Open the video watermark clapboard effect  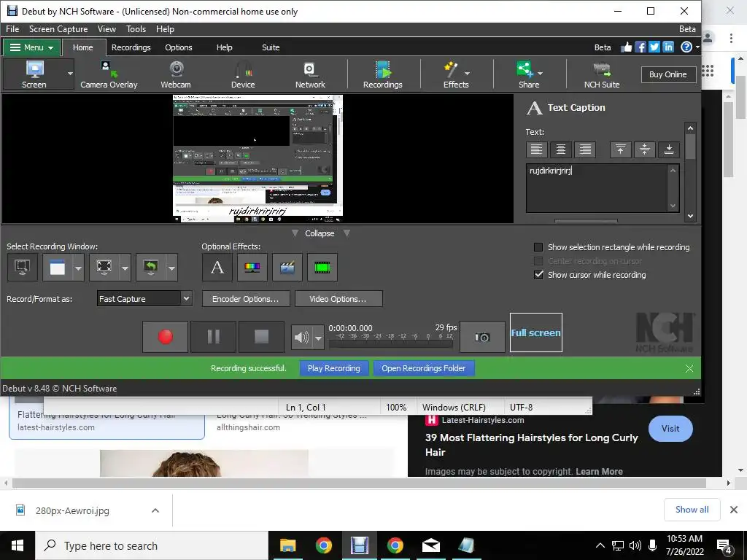click(287, 267)
